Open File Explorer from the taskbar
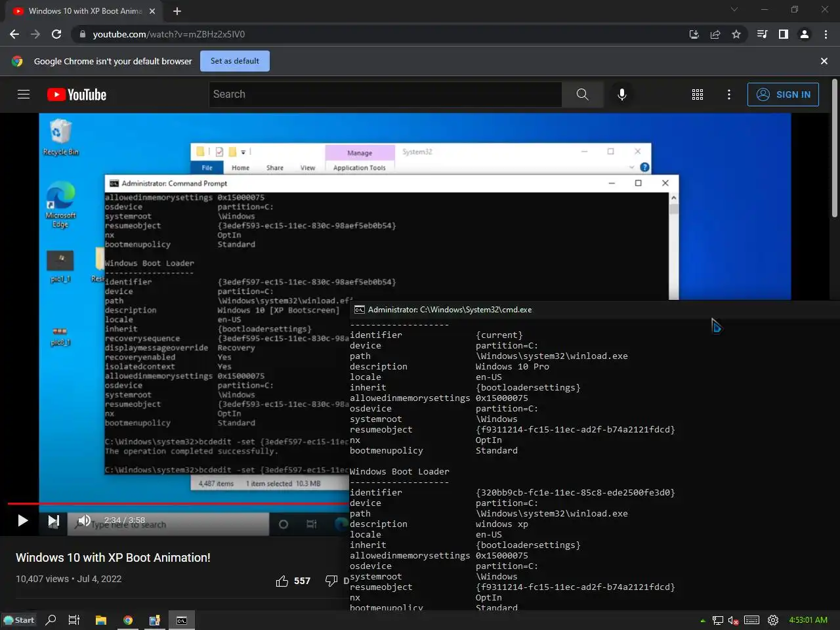This screenshot has width=840, height=630. (x=101, y=620)
